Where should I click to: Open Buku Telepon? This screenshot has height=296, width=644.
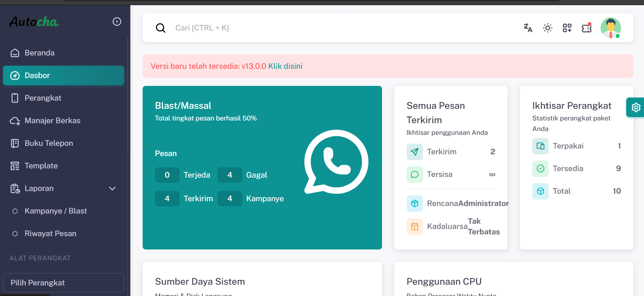(x=64, y=143)
